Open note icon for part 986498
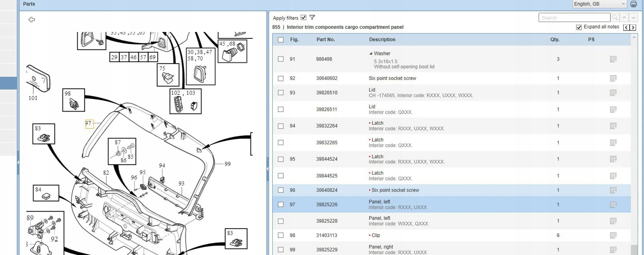 pos(613,59)
